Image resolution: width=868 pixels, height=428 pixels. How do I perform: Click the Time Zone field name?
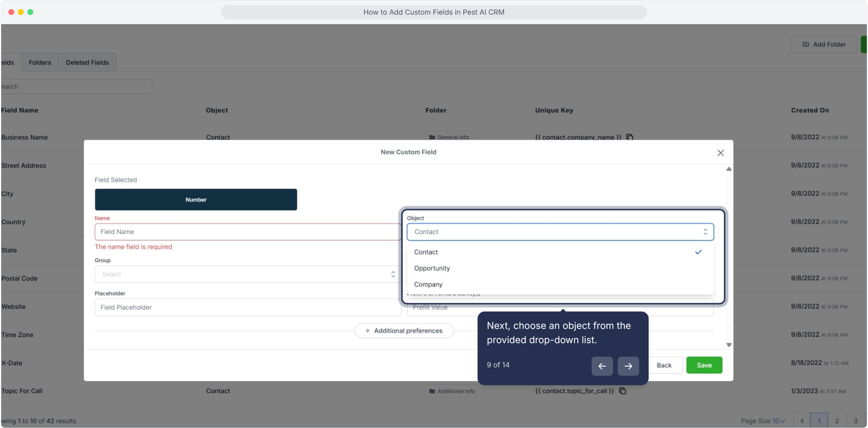17,335
